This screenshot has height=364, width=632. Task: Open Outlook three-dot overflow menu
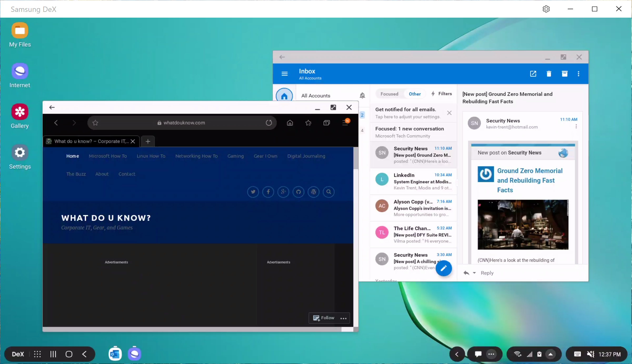pyautogui.click(x=578, y=74)
